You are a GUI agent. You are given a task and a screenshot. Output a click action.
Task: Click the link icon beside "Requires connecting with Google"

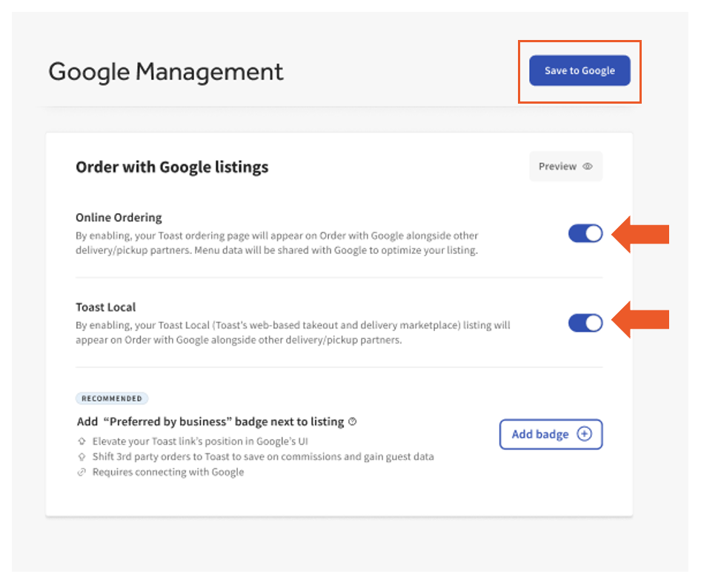[82, 472]
